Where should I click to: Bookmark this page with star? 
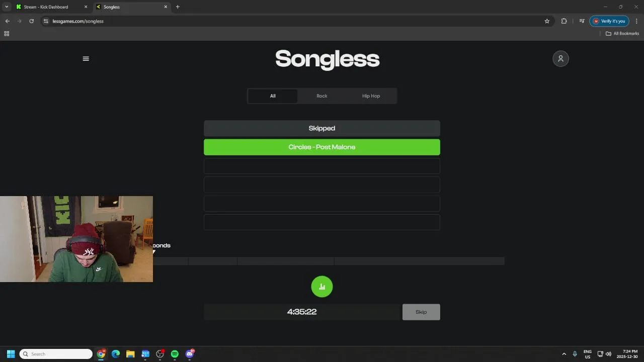point(547,21)
